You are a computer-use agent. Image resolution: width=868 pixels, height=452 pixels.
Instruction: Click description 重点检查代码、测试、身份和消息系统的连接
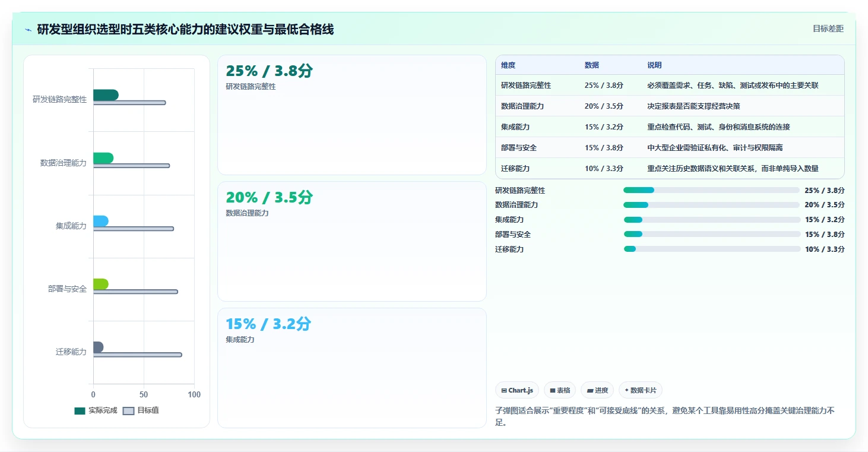coord(719,127)
